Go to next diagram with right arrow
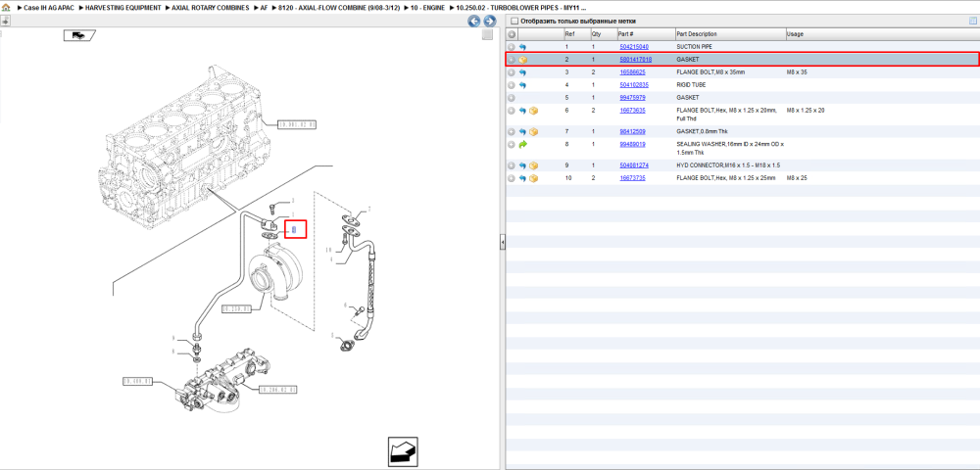 489,22
